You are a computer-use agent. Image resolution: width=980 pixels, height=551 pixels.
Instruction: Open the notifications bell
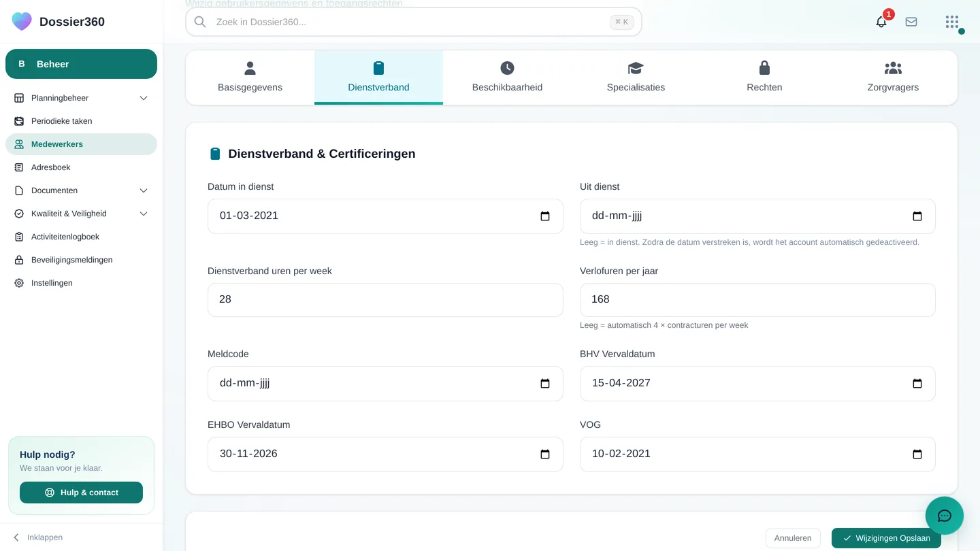pyautogui.click(x=881, y=22)
